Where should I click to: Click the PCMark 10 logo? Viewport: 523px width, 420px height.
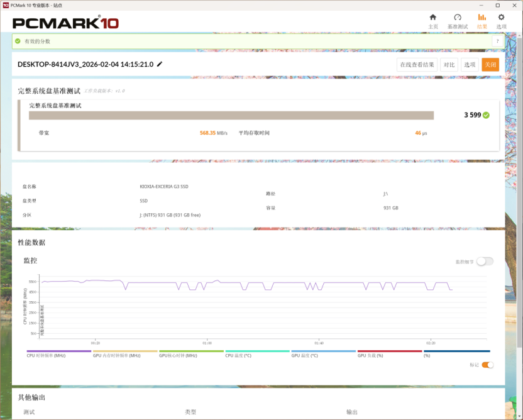tap(65, 23)
